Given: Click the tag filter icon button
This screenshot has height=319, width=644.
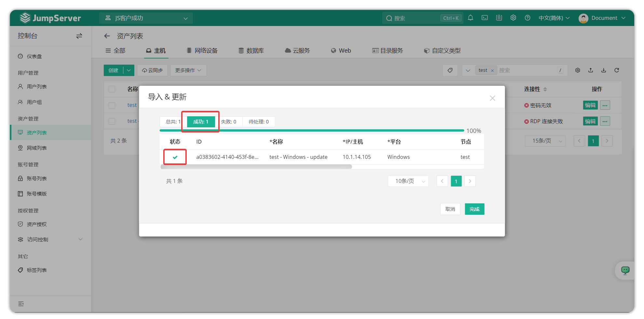Looking at the screenshot, I should coord(450,70).
